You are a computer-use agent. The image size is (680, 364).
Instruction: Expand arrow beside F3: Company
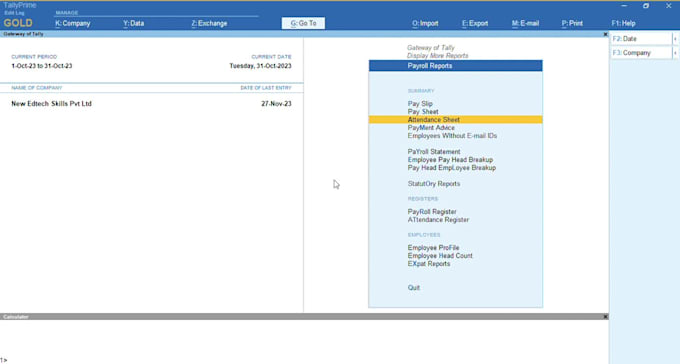coord(675,53)
